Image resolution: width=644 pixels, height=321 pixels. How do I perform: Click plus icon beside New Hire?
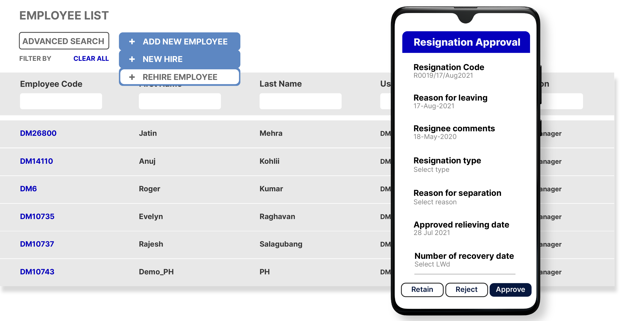132,59
